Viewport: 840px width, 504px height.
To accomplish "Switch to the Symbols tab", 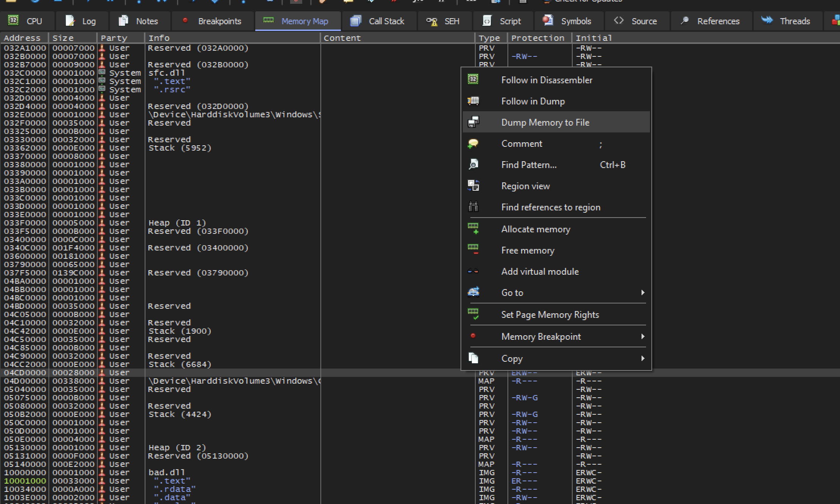I will [569, 21].
